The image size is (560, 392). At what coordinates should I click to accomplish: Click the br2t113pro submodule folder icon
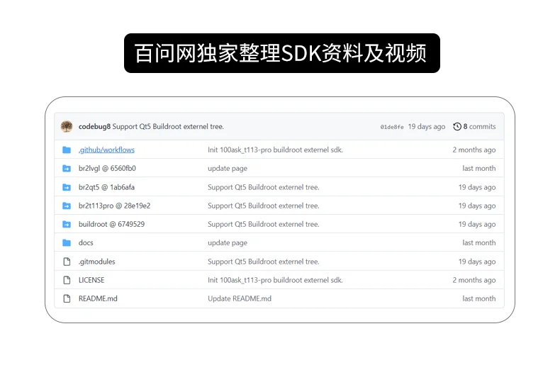pyautogui.click(x=67, y=206)
